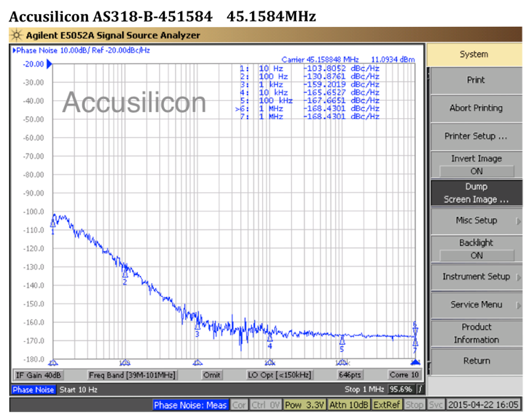Select marker 4 on the trace at 10 kHz

click(269, 338)
